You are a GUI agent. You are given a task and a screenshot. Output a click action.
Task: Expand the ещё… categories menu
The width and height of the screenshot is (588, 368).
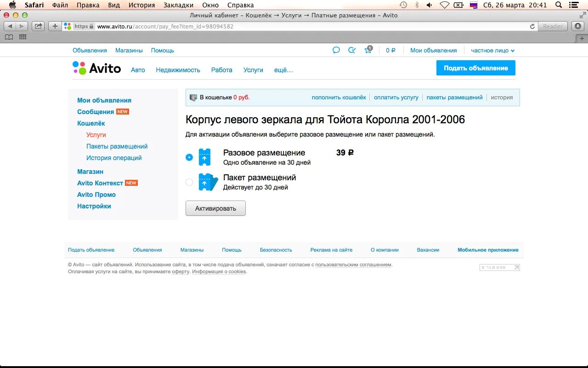tap(283, 70)
